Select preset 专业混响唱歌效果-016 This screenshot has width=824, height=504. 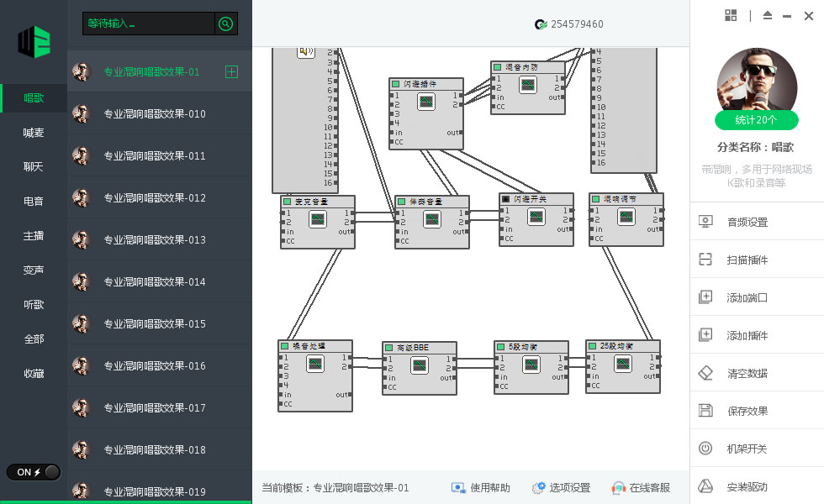point(160,366)
